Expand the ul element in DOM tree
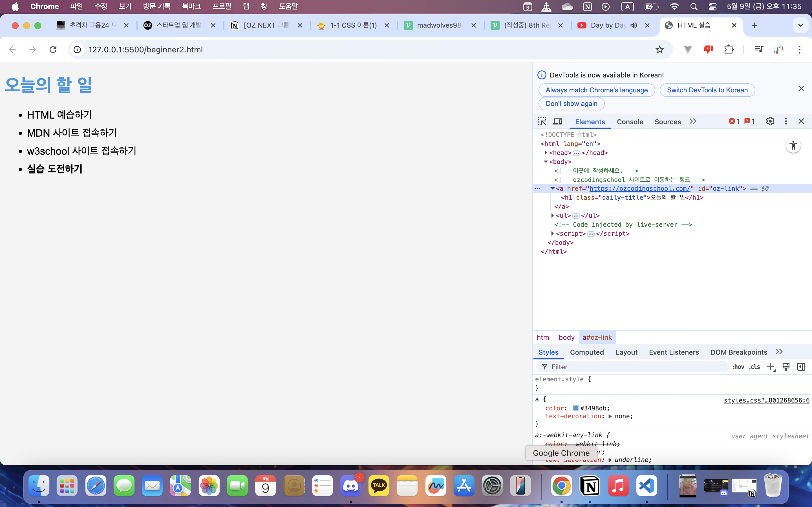 coord(552,215)
